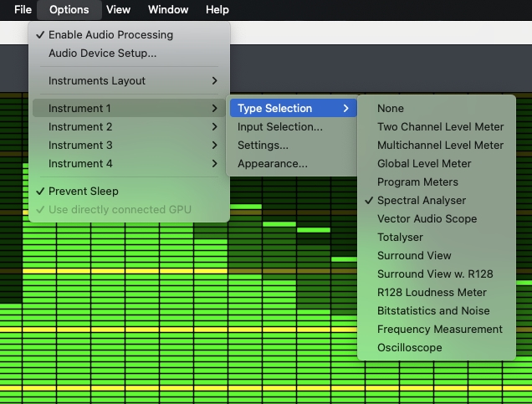The width and height of the screenshot is (532, 404).
Task: Open the View menu
Action: (x=118, y=9)
